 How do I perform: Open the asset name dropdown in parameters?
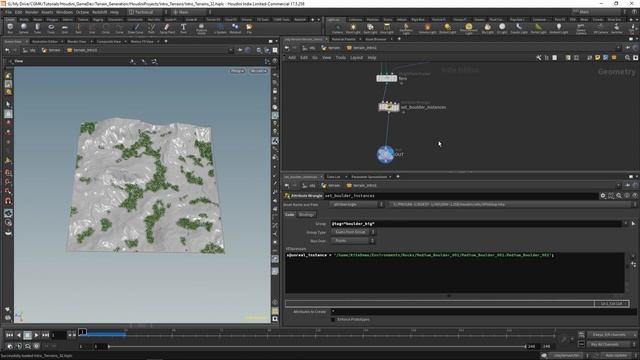tap(357, 204)
